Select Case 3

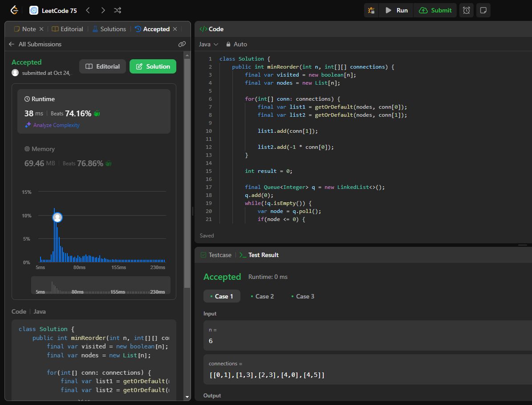click(x=303, y=296)
